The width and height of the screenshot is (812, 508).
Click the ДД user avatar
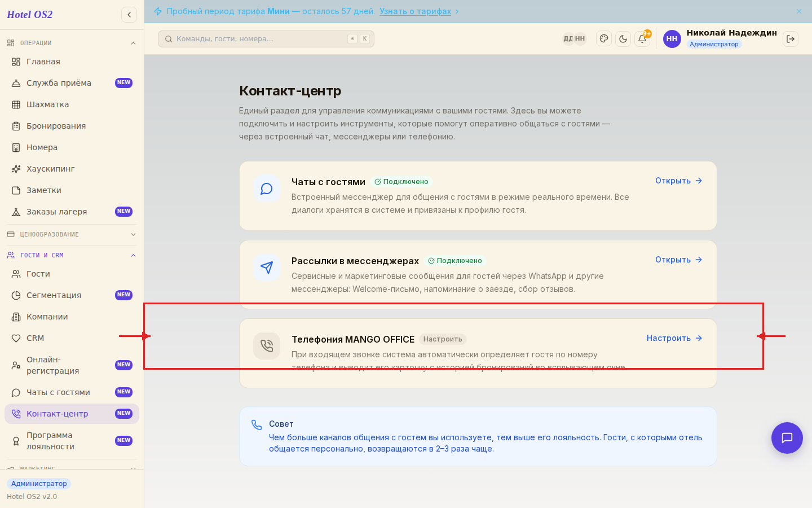568,39
